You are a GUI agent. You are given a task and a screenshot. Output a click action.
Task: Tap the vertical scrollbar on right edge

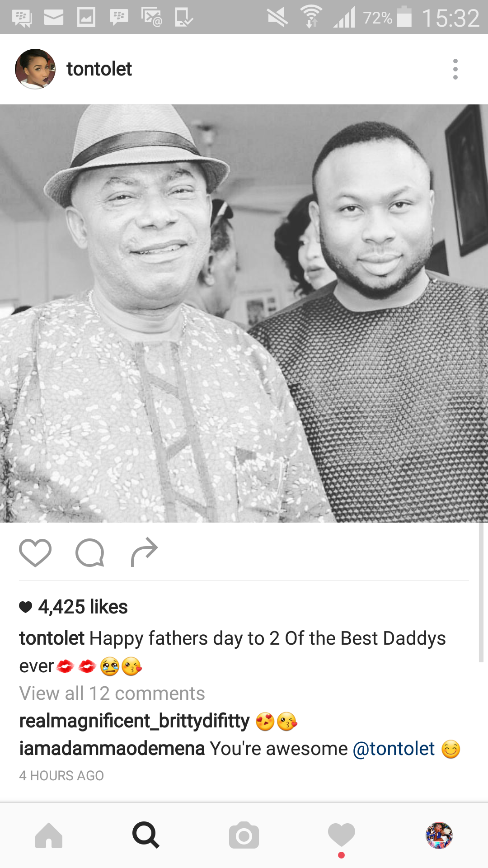481,592
